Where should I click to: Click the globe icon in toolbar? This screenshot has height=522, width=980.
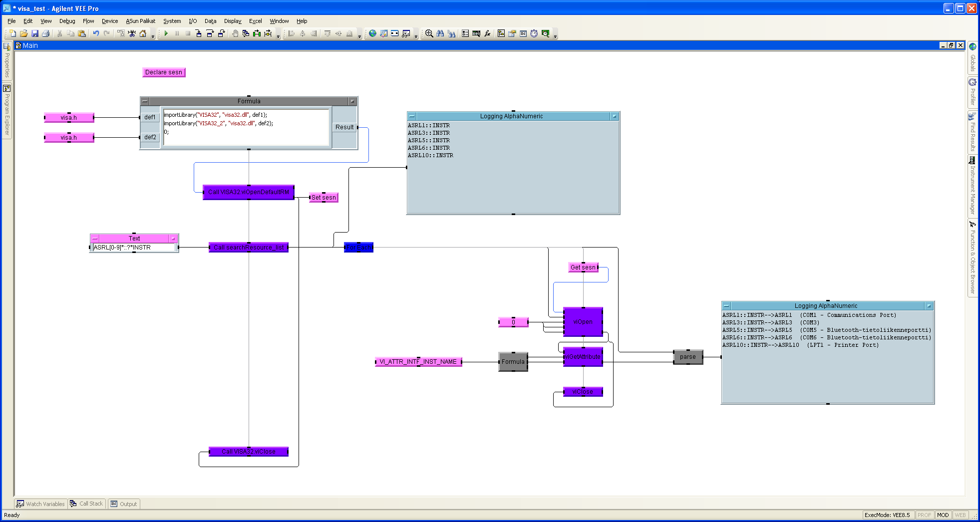pyautogui.click(x=372, y=33)
